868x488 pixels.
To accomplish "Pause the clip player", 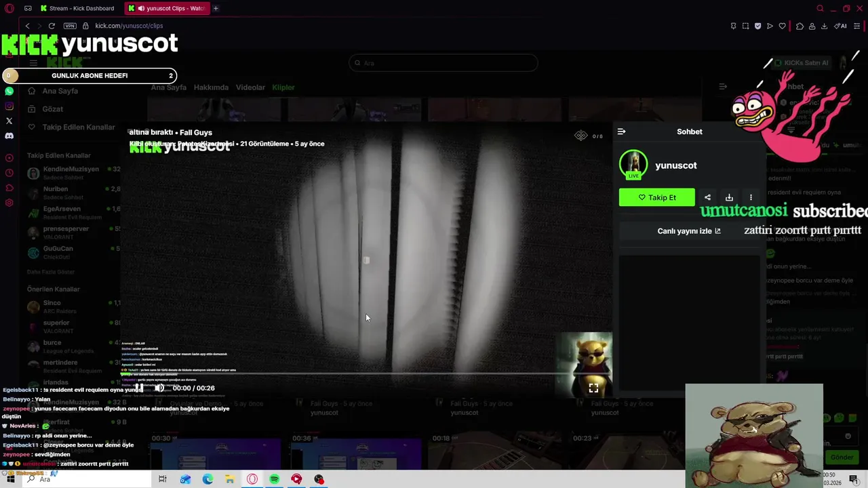I will point(138,388).
